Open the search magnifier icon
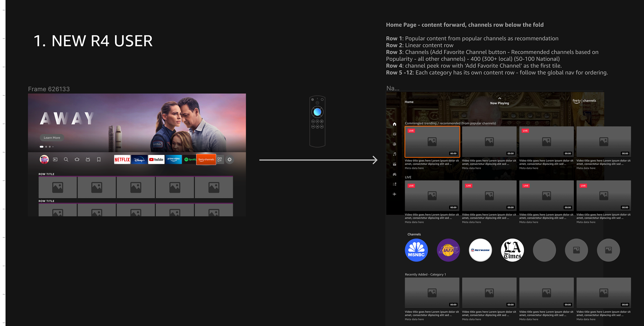Screen dimensions: 644x326 pos(66,159)
